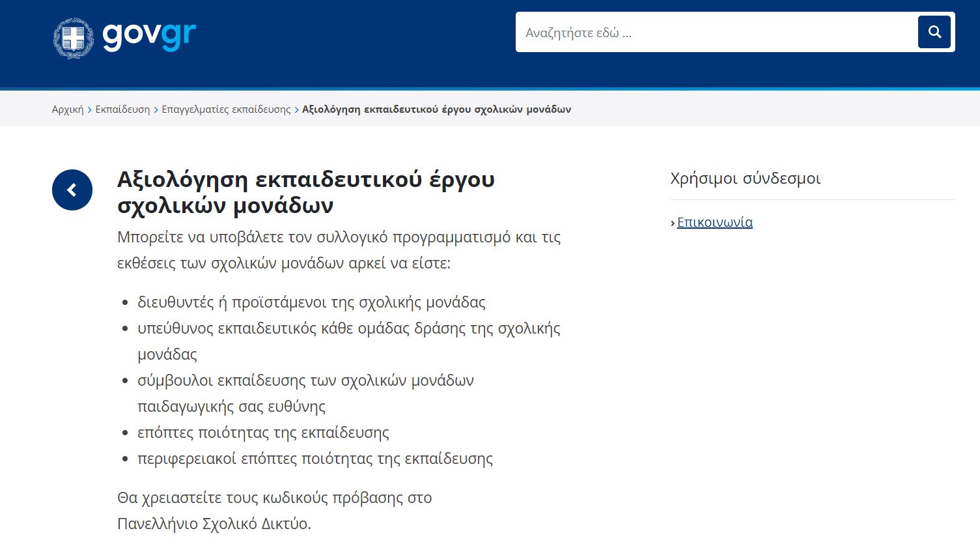The height and width of the screenshot is (546, 980).
Task: Click the small arrow beside Επικοινωνία
Action: pyautogui.click(x=673, y=223)
